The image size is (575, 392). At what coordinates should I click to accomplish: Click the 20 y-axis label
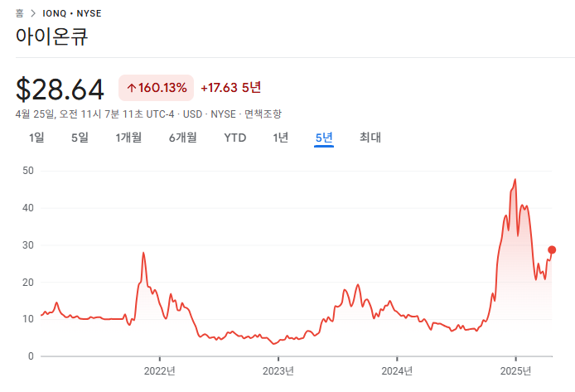[x=28, y=283]
